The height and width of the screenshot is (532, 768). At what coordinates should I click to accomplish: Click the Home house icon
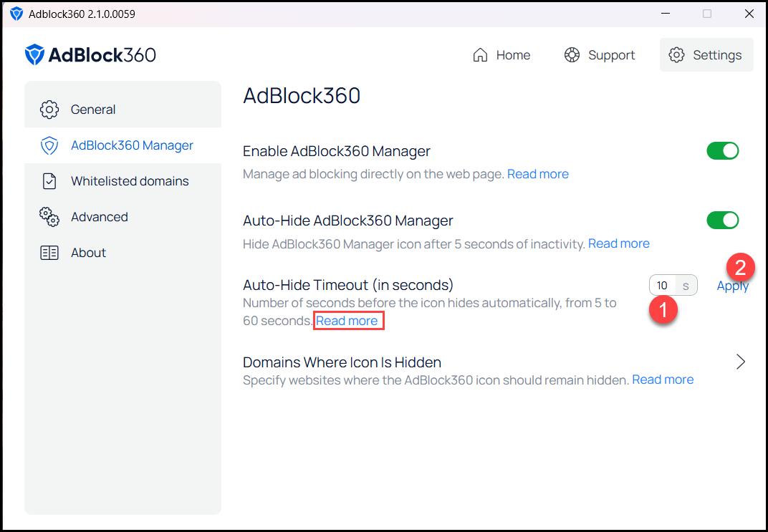click(480, 55)
